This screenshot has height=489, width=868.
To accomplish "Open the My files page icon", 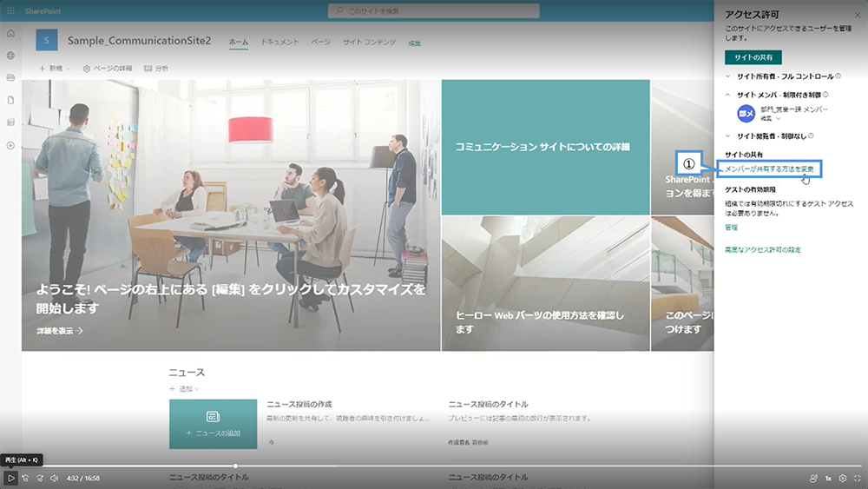I will click(x=10, y=100).
